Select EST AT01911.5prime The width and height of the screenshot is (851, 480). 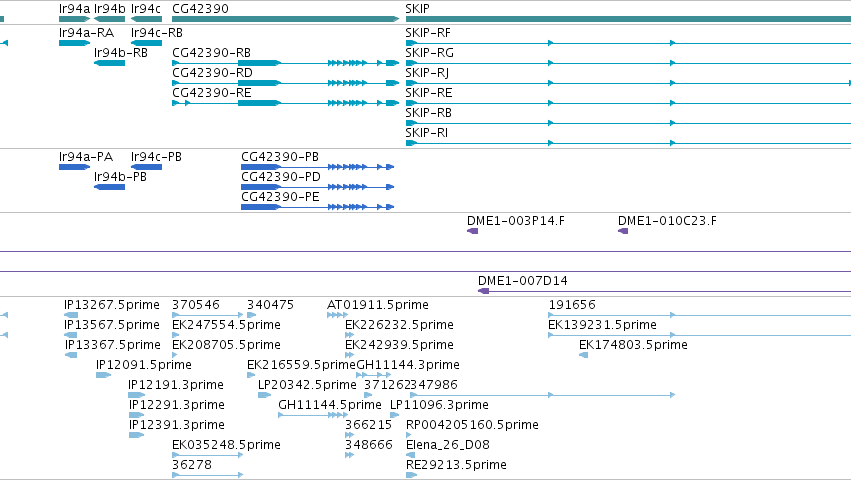[337, 315]
